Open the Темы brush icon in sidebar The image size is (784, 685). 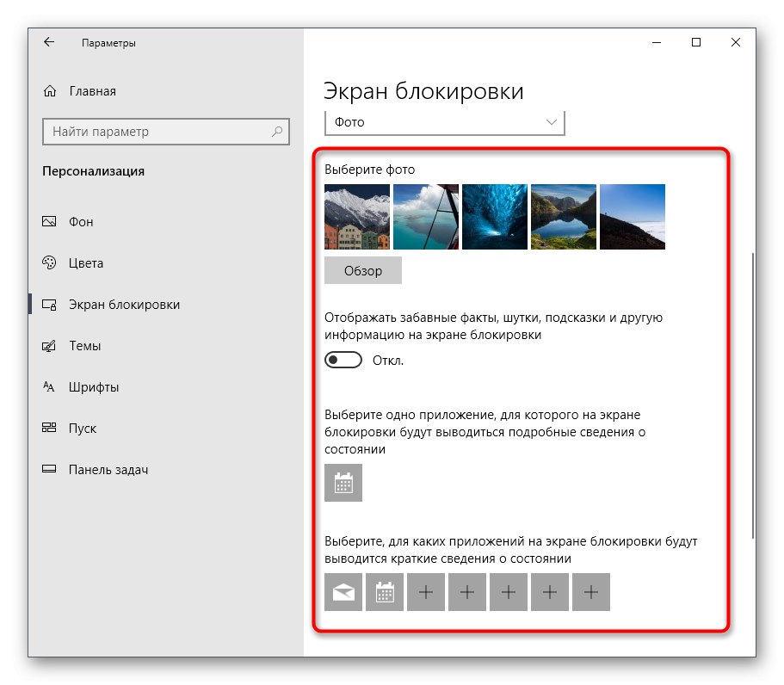49,345
